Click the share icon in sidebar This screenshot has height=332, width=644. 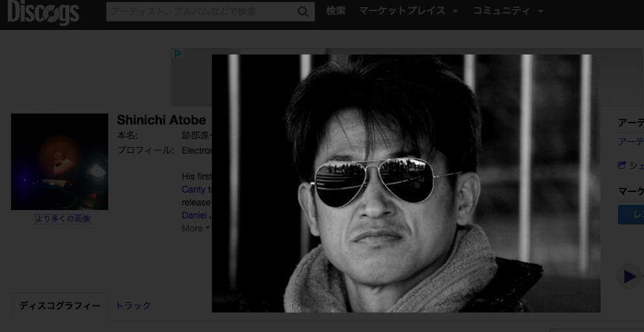click(x=621, y=165)
